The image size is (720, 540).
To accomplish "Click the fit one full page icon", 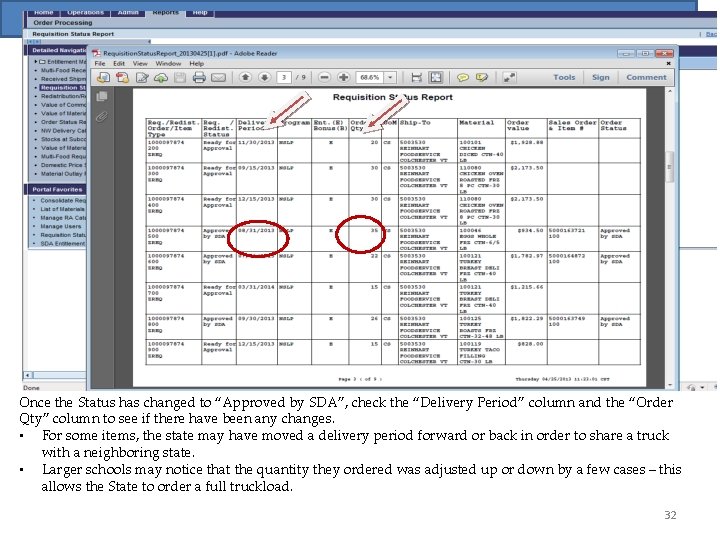I will (x=435, y=78).
